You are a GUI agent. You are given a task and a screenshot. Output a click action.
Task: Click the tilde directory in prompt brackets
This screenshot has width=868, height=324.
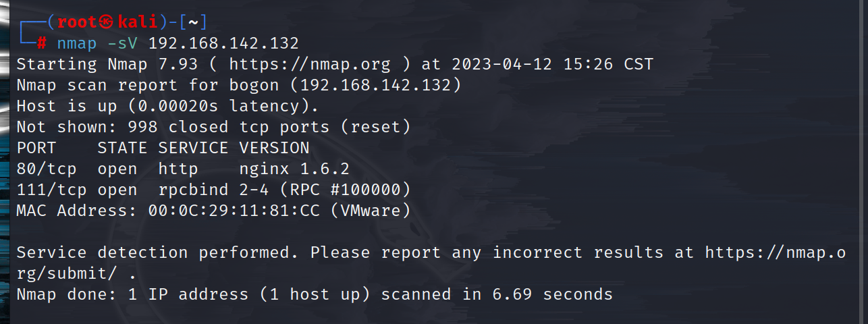pyautogui.click(x=193, y=22)
